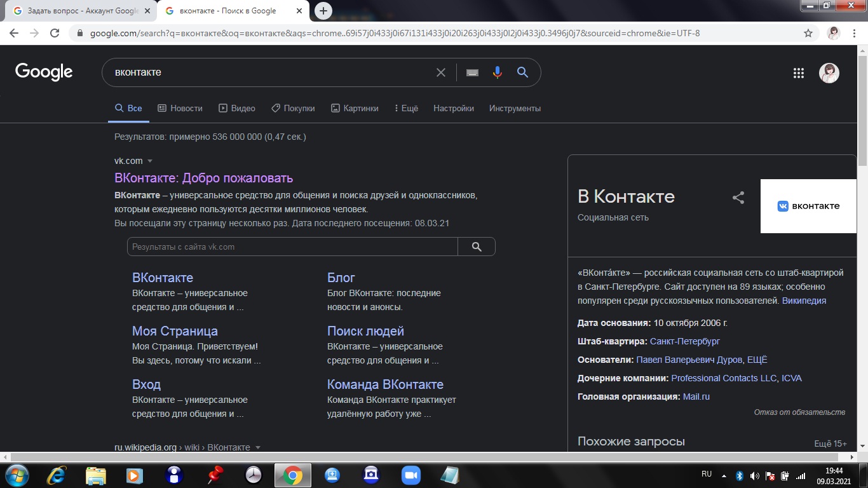Open the Chrome profile avatar in the toolbar
The width and height of the screenshot is (868, 488).
click(834, 33)
